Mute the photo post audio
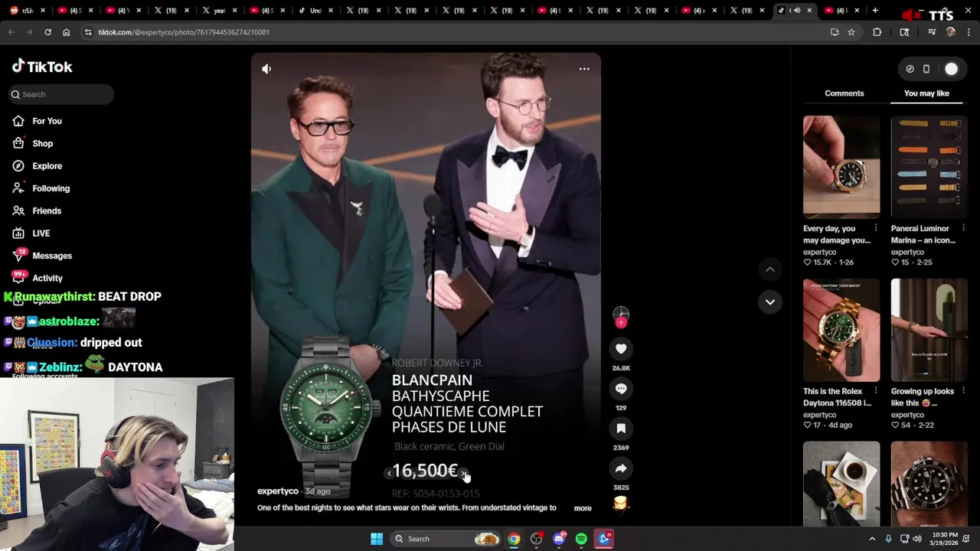980x551 pixels. (266, 69)
